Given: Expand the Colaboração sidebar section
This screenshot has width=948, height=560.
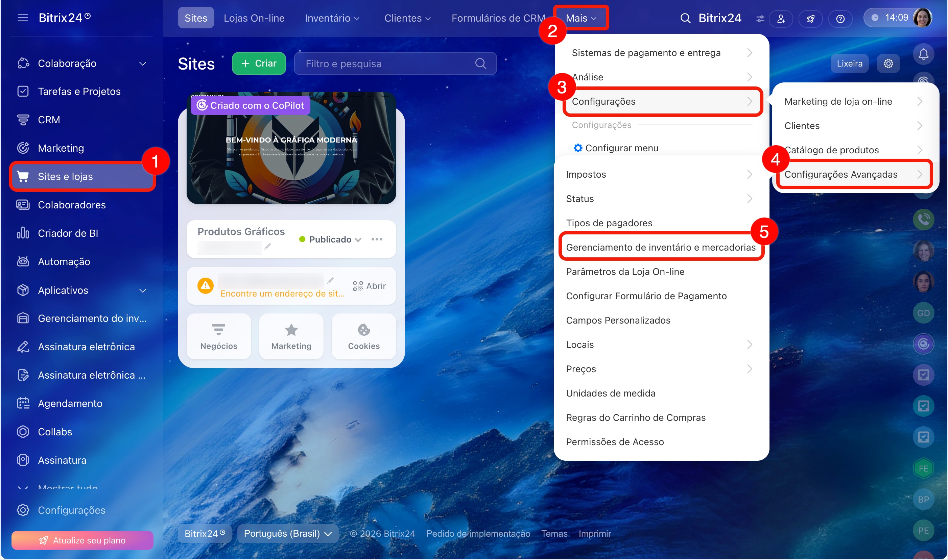Looking at the screenshot, I should pos(142,63).
